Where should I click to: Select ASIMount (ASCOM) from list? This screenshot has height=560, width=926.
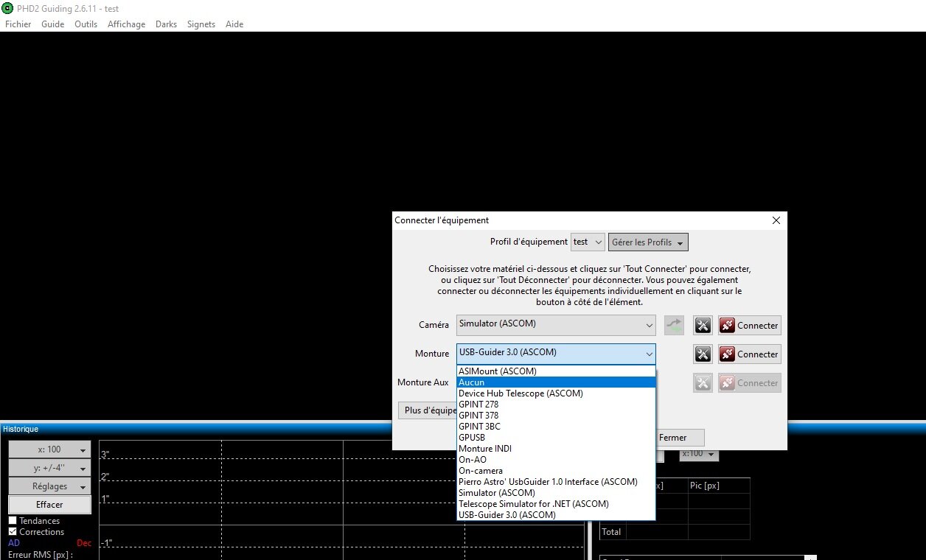[556, 371]
